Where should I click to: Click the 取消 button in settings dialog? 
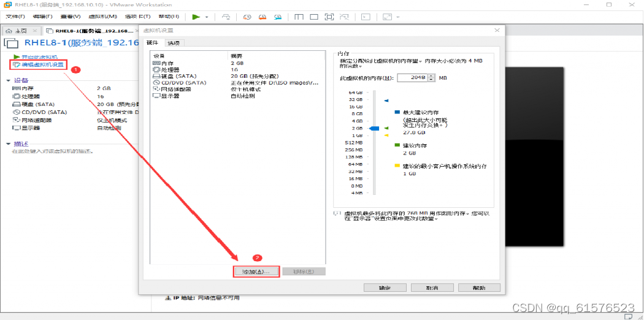click(432, 288)
